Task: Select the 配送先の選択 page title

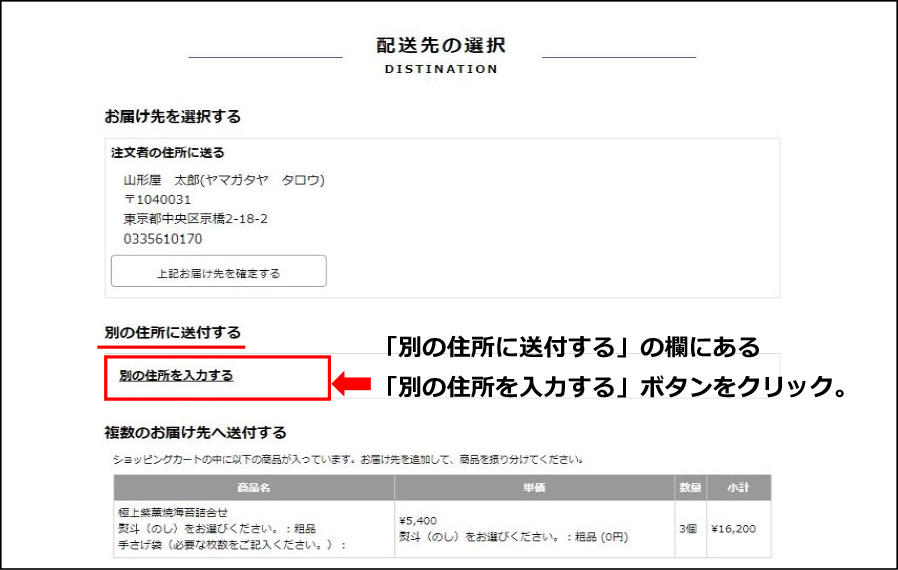Action: 441,46
